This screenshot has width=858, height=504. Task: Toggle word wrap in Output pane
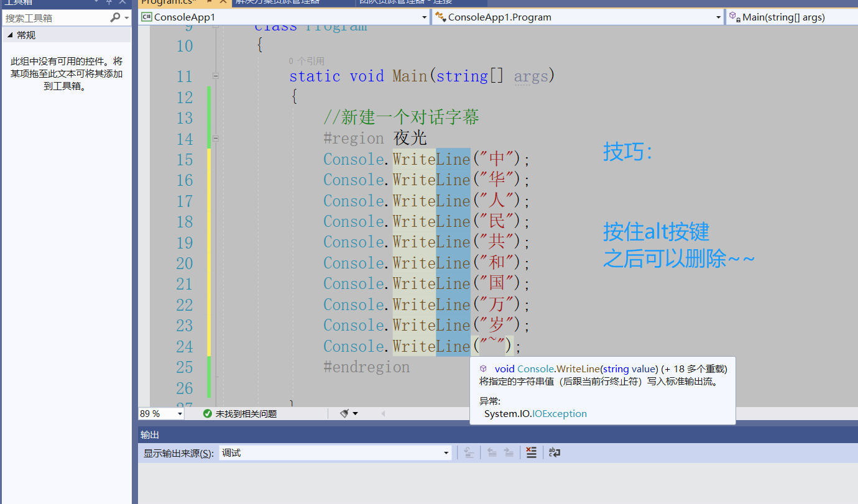554,453
